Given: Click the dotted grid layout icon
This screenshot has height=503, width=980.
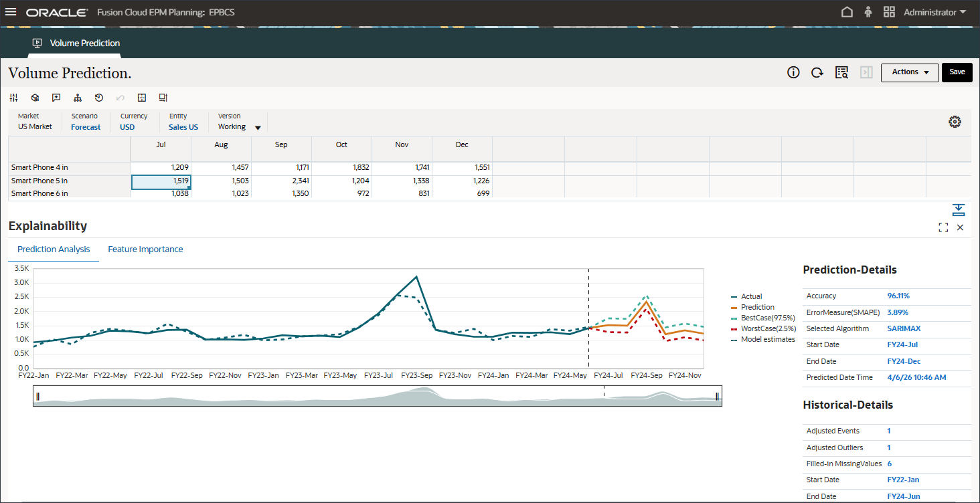Looking at the screenshot, I should (141, 98).
